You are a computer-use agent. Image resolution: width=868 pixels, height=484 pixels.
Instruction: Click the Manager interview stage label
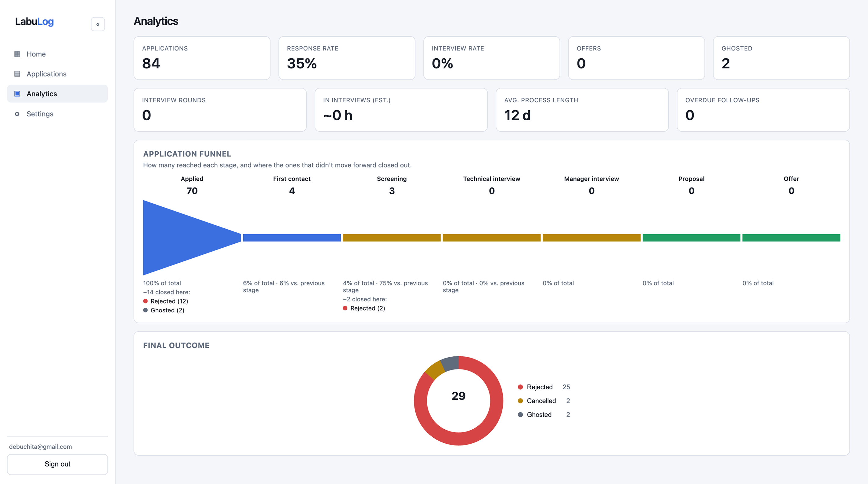pos(591,179)
